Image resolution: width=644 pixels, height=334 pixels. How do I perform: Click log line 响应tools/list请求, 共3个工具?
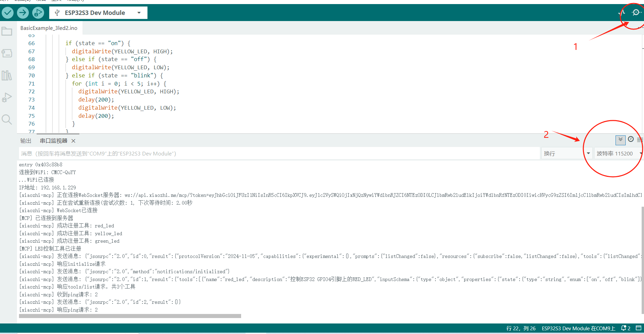pyautogui.click(x=77, y=287)
